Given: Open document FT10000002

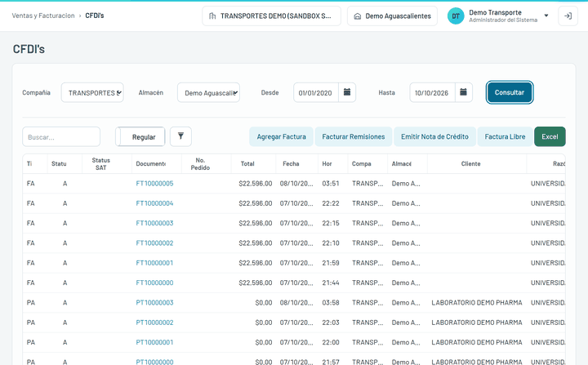Looking at the screenshot, I should pos(154,243).
